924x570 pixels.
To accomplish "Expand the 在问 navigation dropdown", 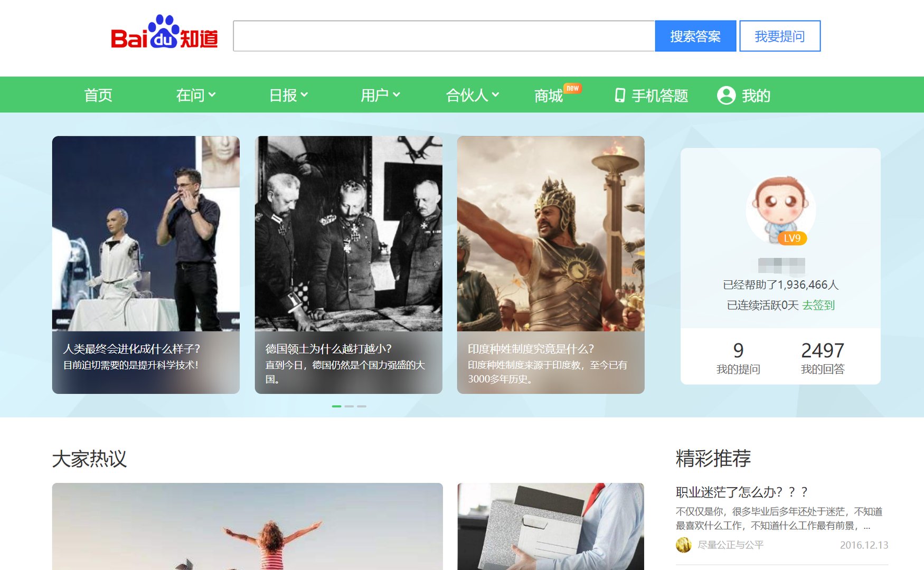I will point(195,96).
